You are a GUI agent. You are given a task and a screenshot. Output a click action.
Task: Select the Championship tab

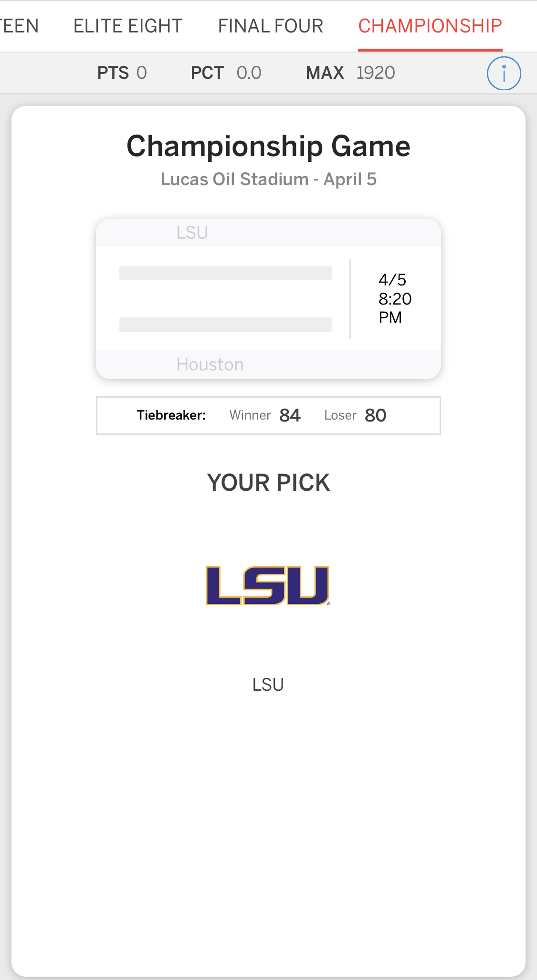[430, 26]
